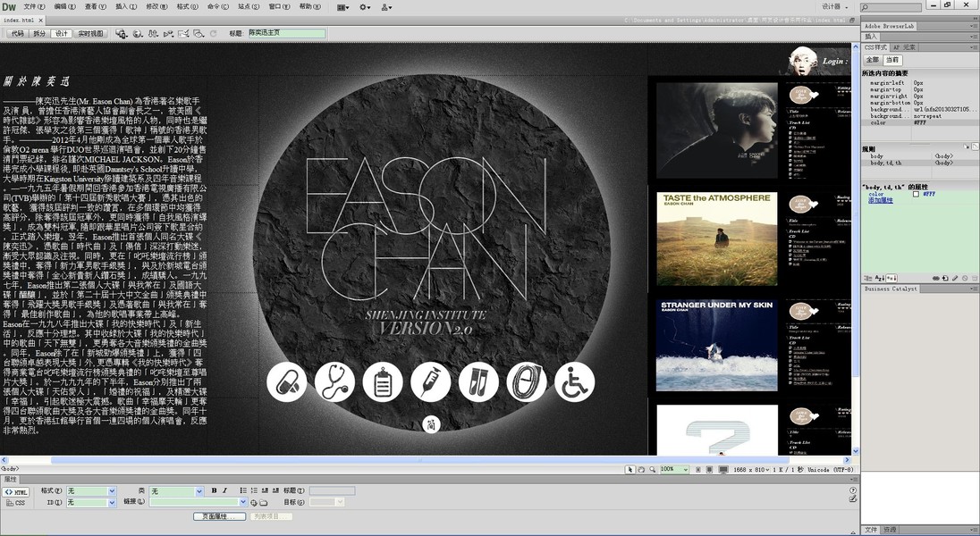Toggle 实时视图 live view

point(90,34)
